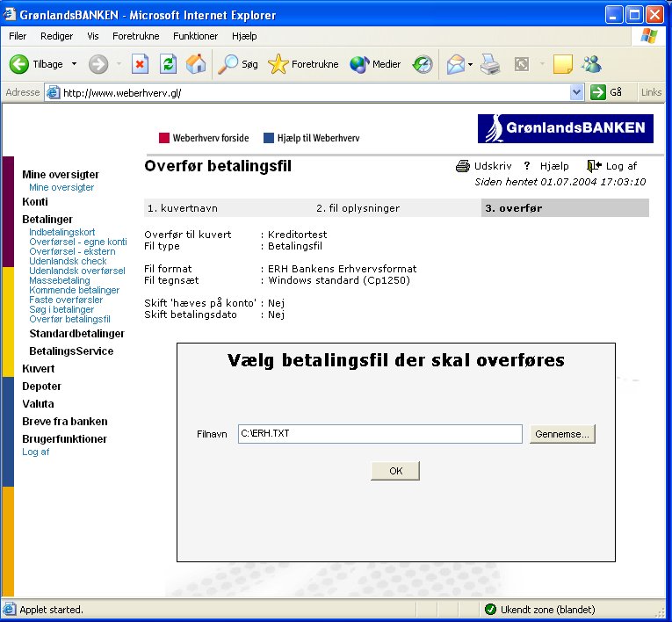Open the Hjælp menu
The image size is (672, 622).
coord(244,36)
